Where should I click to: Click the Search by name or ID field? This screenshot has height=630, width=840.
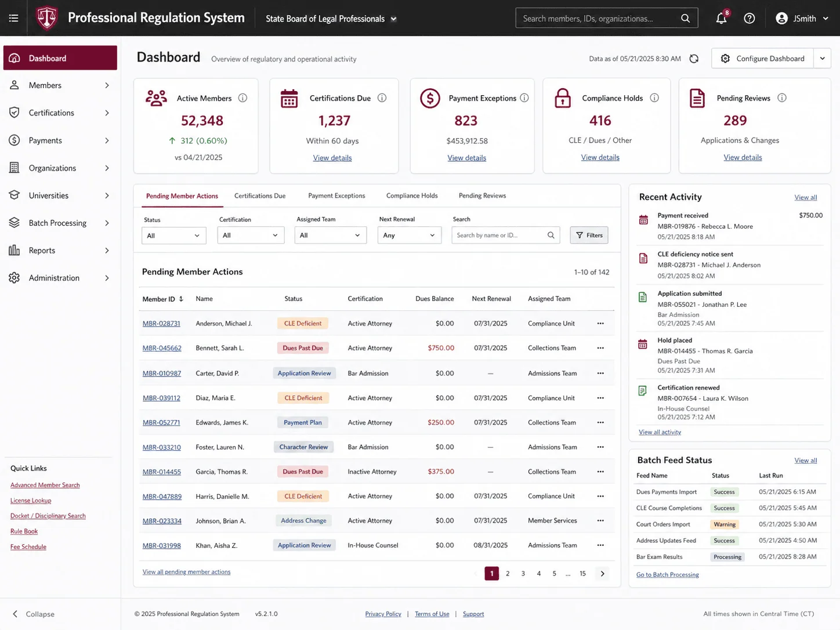pos(506,235)
